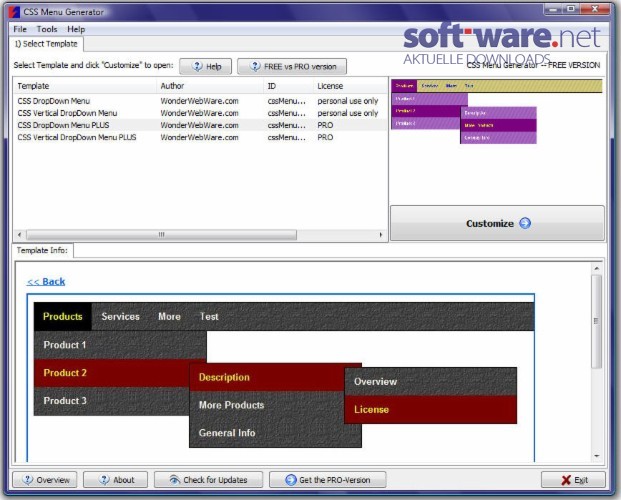Select CSS Vertical DropDown Menu PLUS row
This screenshot has height=500, width=621.
point(200,137)
